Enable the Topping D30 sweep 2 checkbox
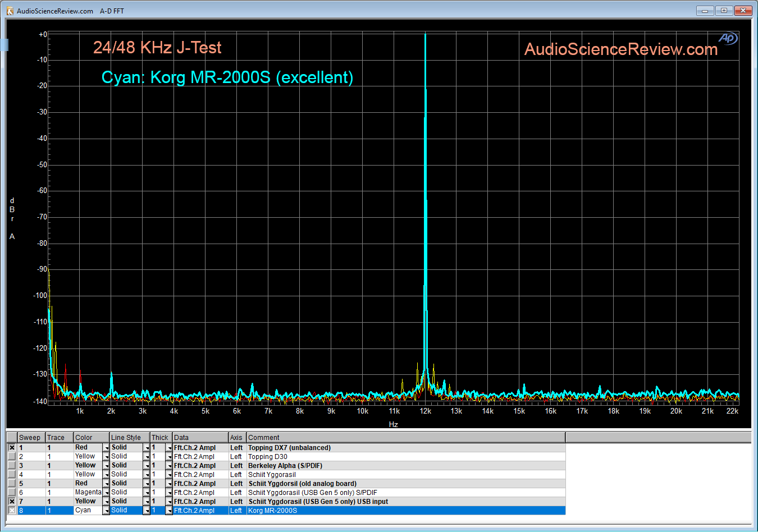758x532 pixels. click(12, 457)
